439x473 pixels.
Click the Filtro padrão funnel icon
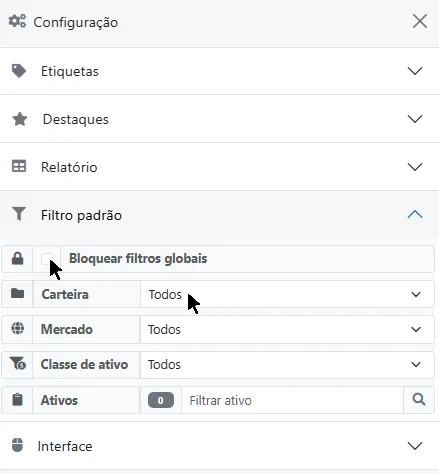pyautogui.click(x=19, y=214)
